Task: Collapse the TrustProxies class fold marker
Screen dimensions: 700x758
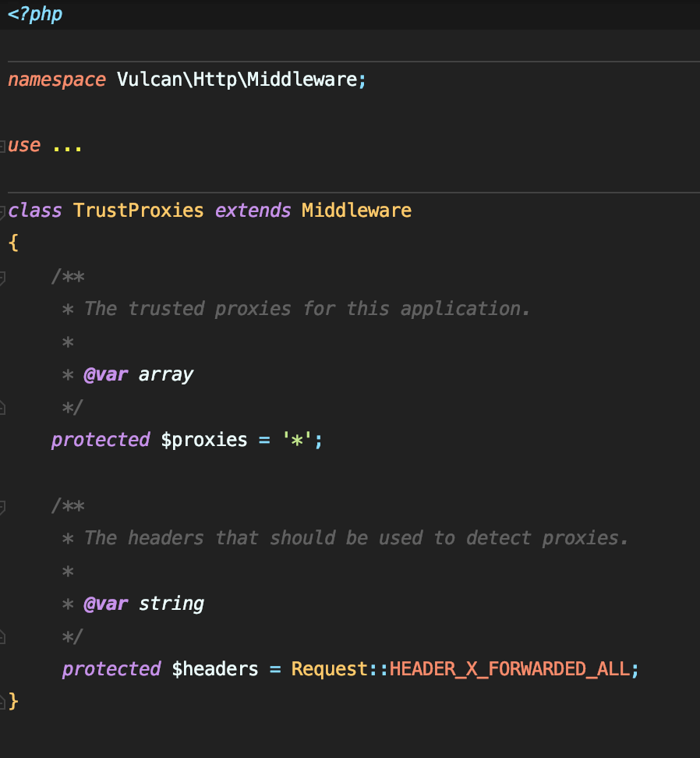Action: pos(3,211)
